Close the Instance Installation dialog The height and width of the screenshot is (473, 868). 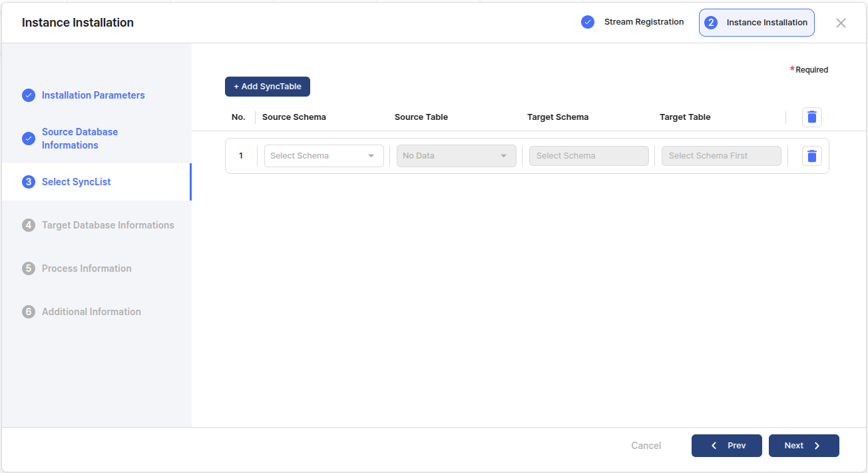tap(841, 23)
